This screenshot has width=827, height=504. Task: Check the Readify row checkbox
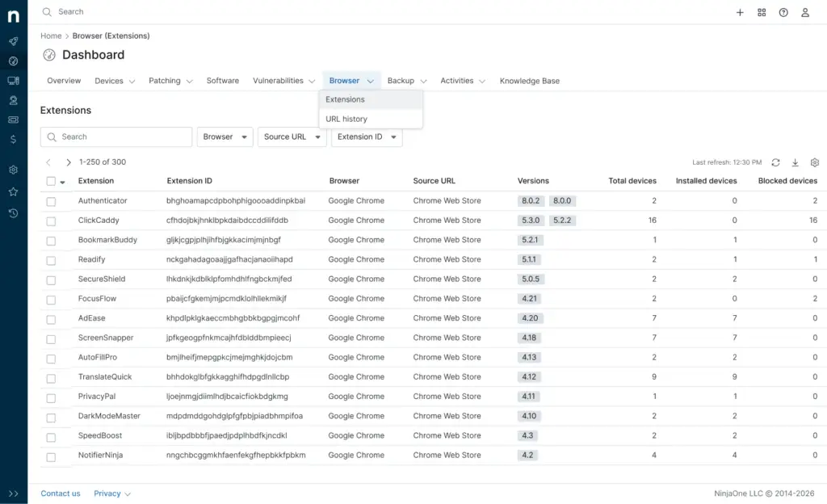(x=51, y=260)
